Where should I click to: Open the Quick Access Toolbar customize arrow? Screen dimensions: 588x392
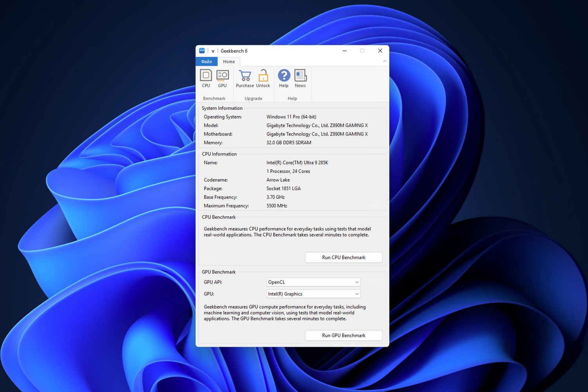[x=213, y=51]
